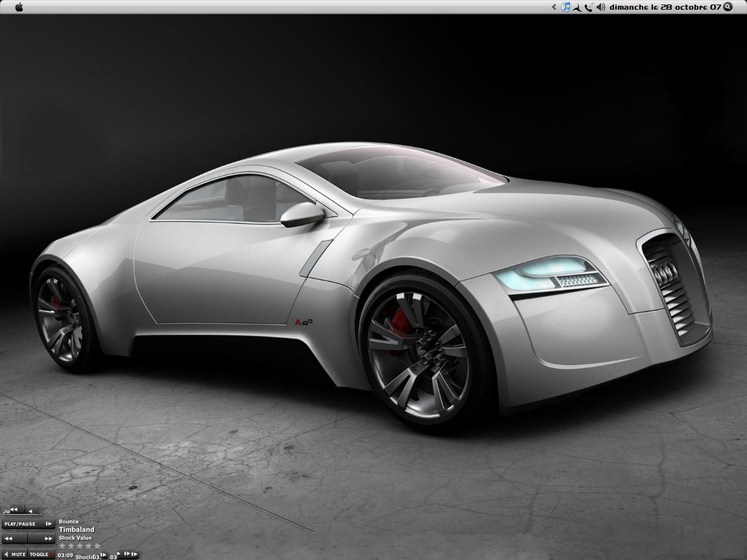Click the phone status icon in menu bar
The width and height of the screenshot is (747, 560).
coord(588,7)
